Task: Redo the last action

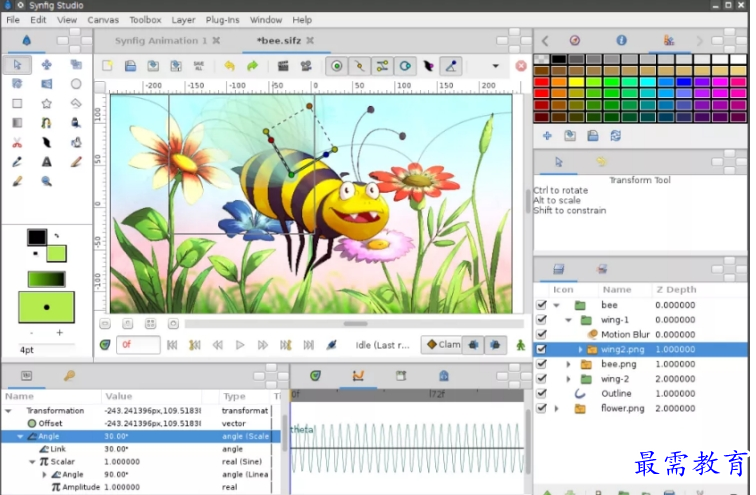Action: tap(253, 66)
